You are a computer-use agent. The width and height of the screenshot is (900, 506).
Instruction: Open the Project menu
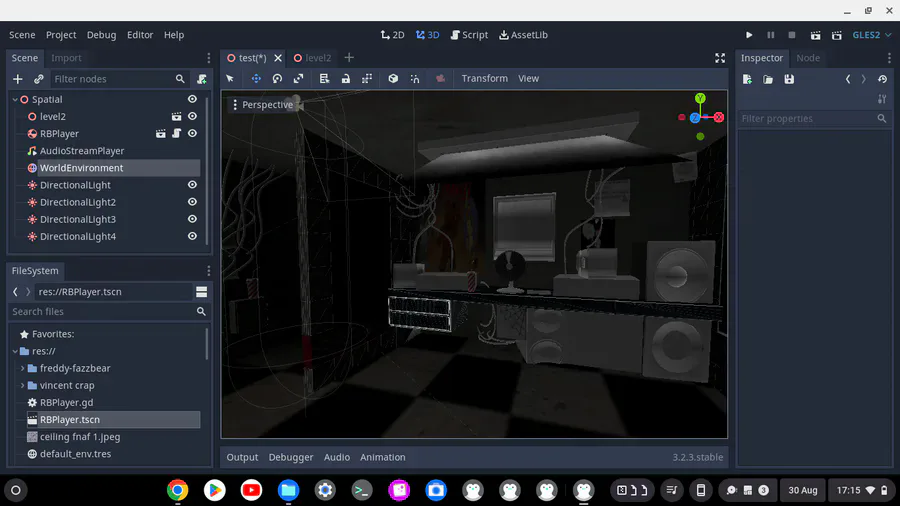click(x=61, y=35)
